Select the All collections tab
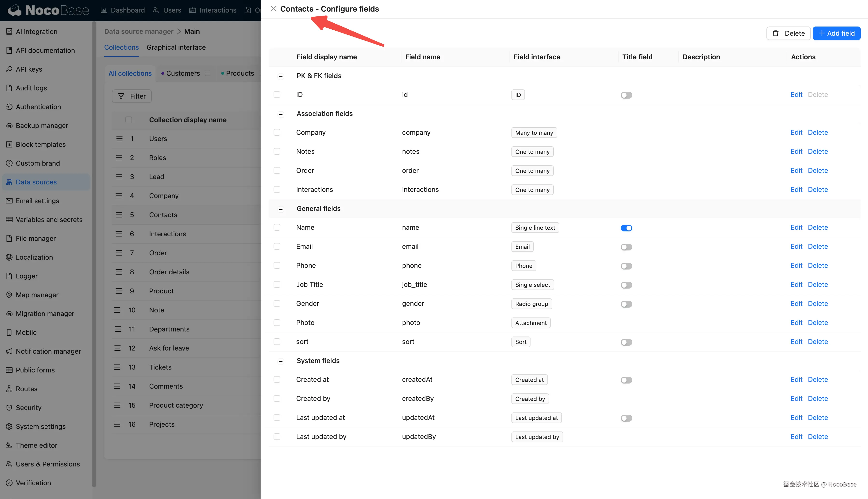 130,73
